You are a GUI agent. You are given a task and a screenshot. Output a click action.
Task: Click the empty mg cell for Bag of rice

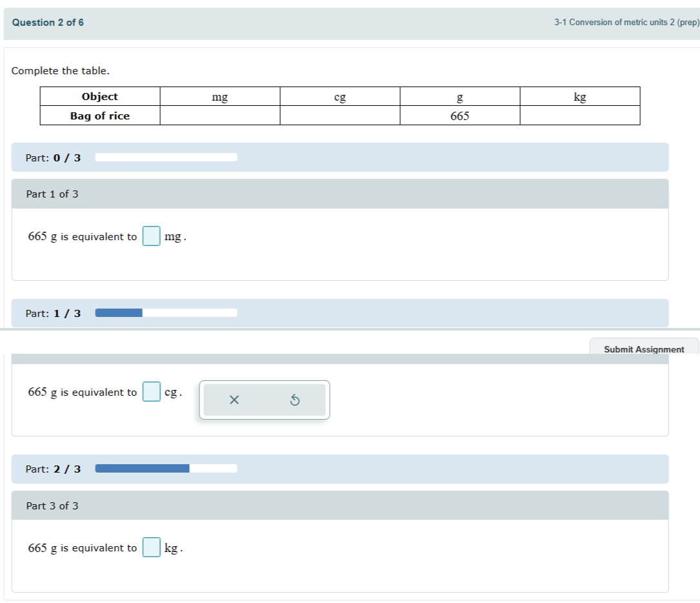pyautogui.click(x=220, y=116)
